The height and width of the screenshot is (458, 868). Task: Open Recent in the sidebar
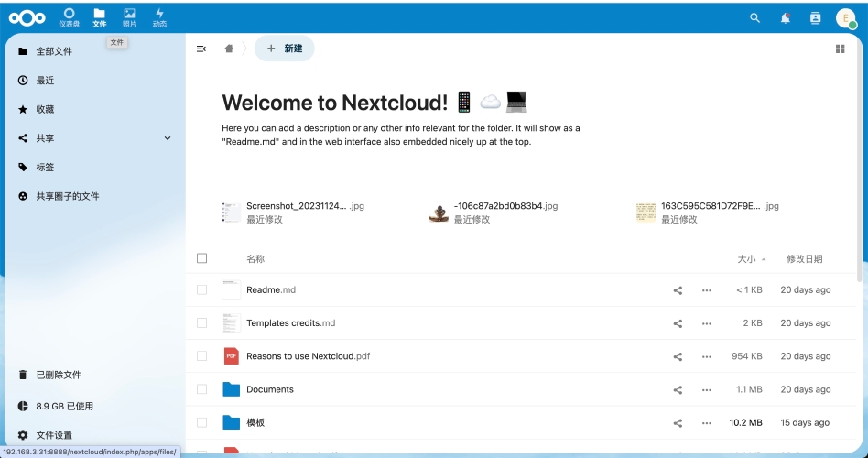[45, 81]
